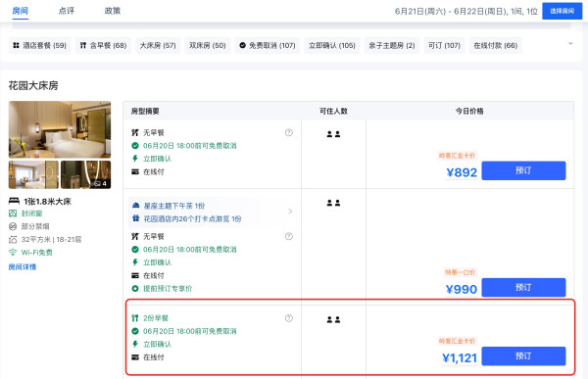This screenshot has width=588, height=379.
Task: Book the ¥990 package option
Action: (x=523, y=288)
